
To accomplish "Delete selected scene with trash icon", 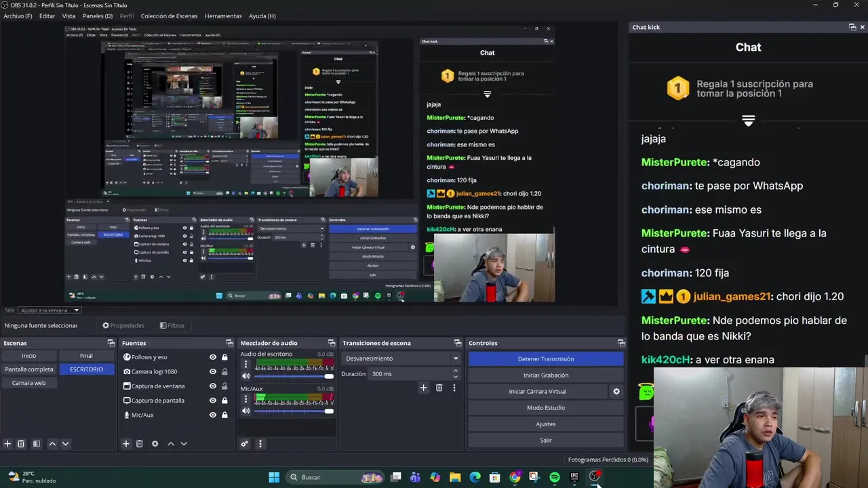I will pos(21,444).
